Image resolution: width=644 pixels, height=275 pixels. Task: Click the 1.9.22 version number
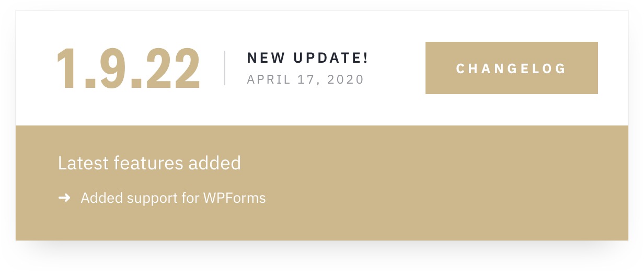pyautogui.click(x=129, y=69)
